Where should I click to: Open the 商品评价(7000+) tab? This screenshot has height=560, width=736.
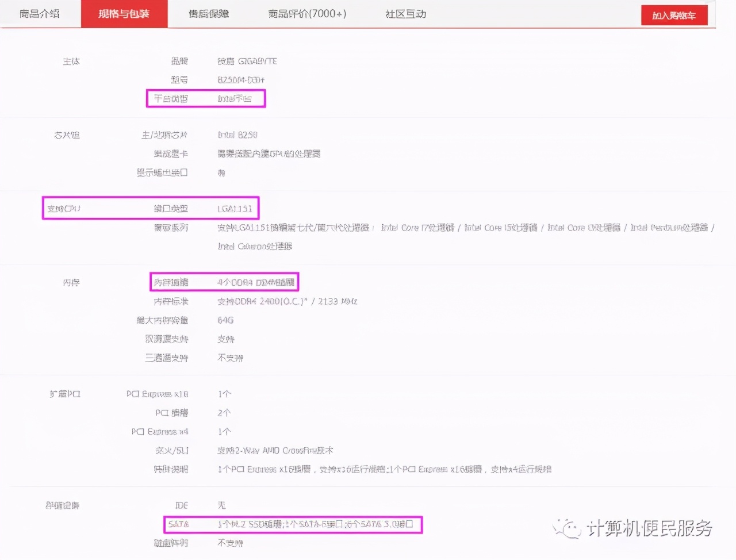[305, 14]
